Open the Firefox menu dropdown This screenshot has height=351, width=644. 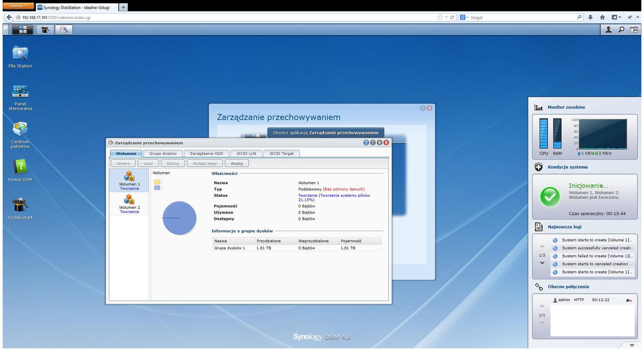coord(18,6)
